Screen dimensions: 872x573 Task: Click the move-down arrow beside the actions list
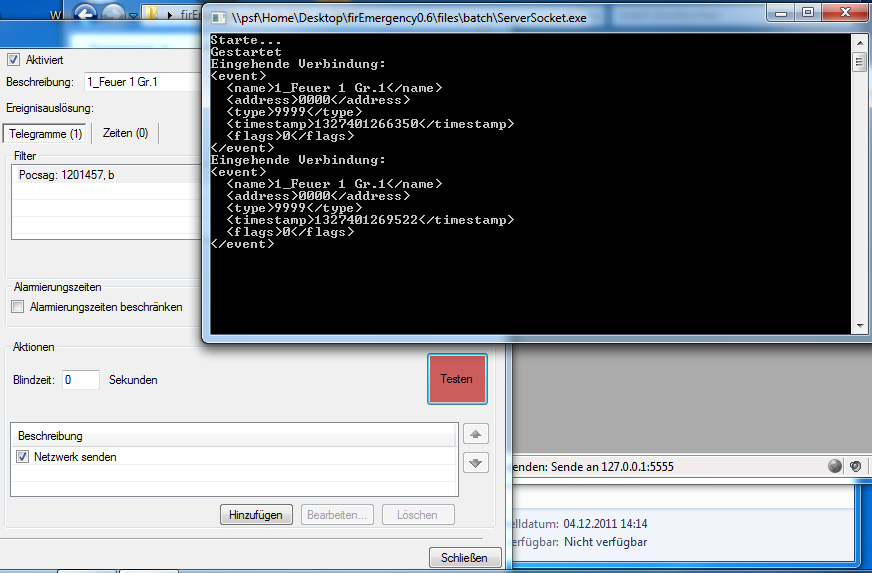[476, 463]
